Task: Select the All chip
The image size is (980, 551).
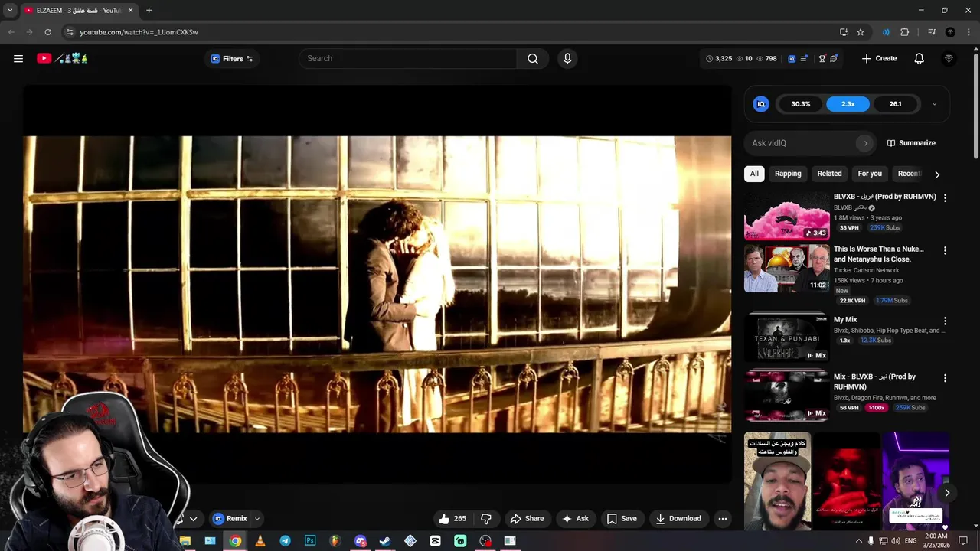Action: coord(754,174)
